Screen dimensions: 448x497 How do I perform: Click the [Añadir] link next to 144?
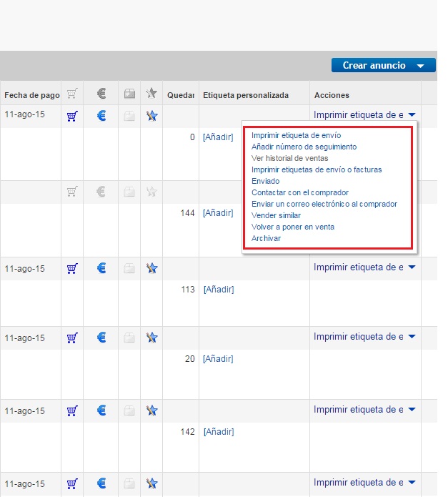(x=218, y=212)
